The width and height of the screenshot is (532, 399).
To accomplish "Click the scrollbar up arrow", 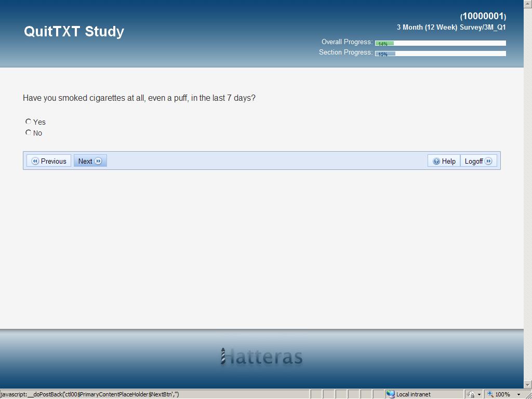I will (x=528, y=3).
